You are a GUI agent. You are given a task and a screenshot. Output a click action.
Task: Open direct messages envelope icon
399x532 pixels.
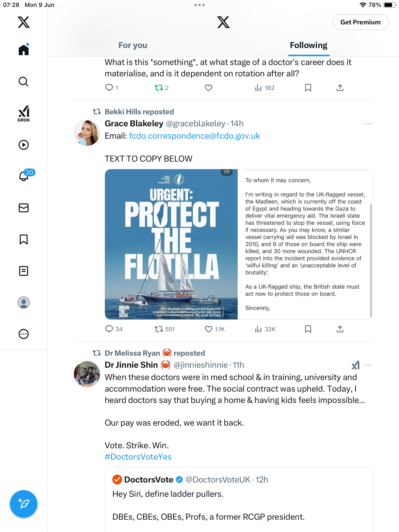click(x=24, y=208)
